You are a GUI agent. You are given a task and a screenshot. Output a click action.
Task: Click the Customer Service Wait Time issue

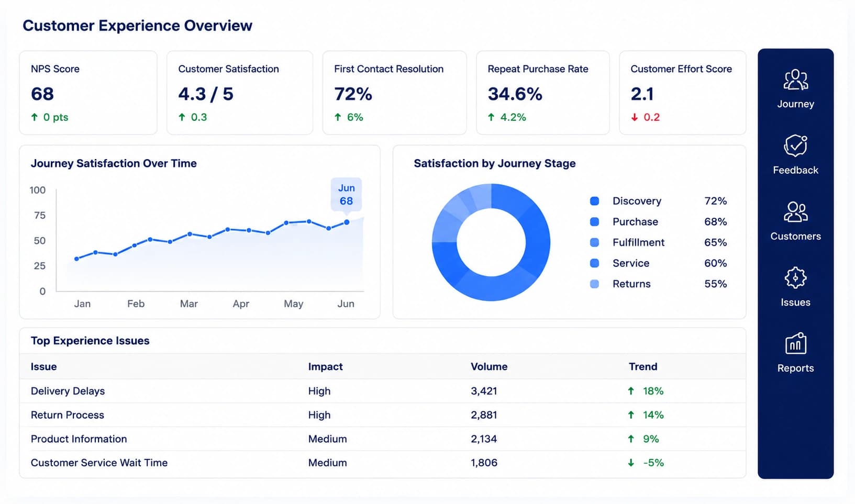99,463
